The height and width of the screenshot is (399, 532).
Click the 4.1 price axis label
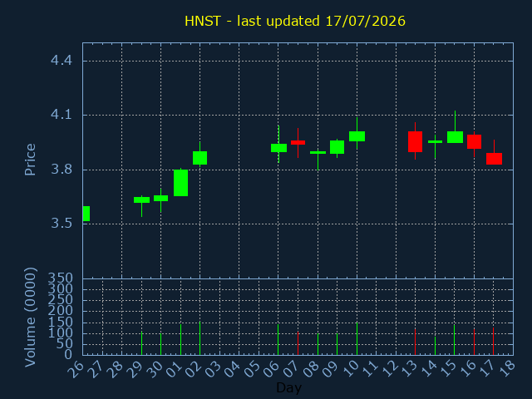pyautogui.click(x=62, y=115)
